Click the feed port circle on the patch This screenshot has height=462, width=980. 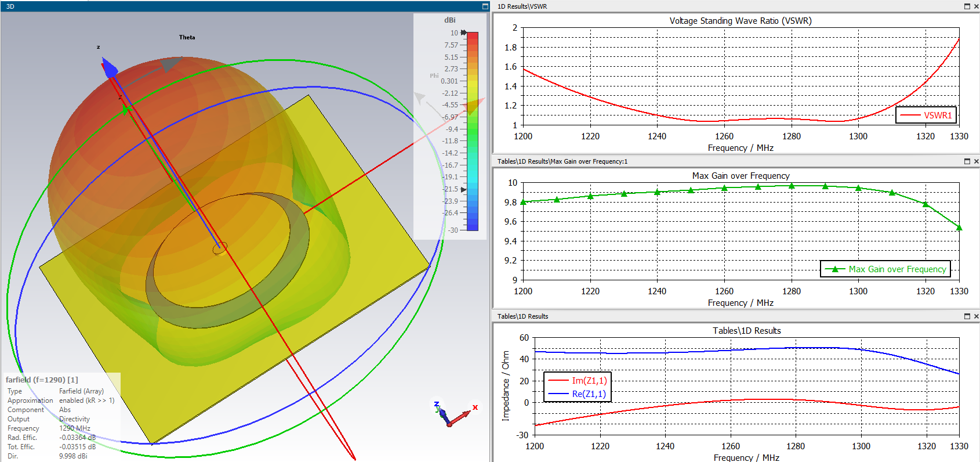pyautogui.click(x=219, y=249)
